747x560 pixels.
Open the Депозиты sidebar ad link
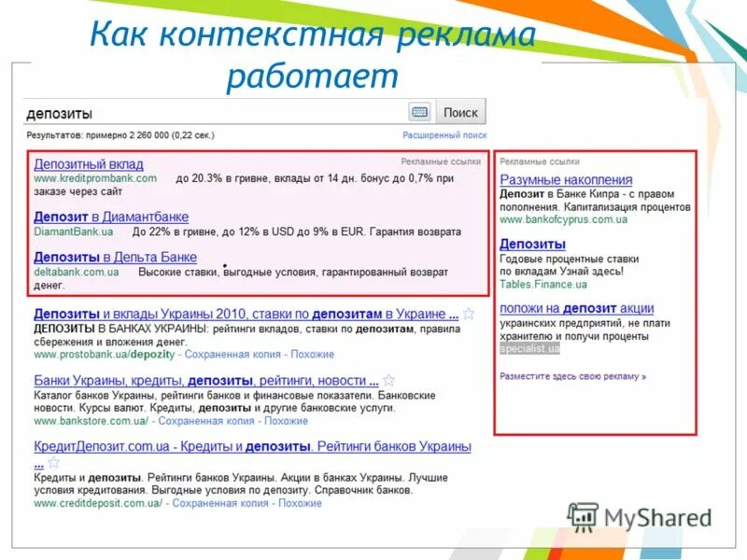pyautogui.click(x=532, y=245)
